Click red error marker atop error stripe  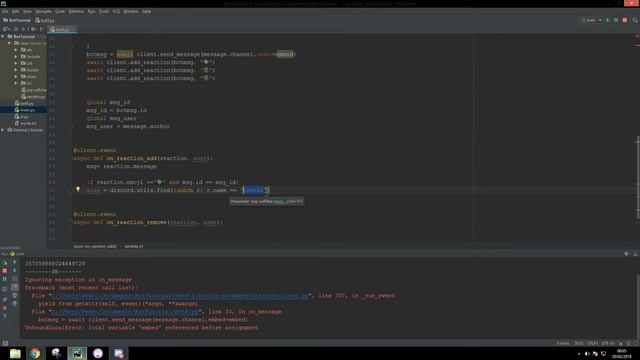637,36
